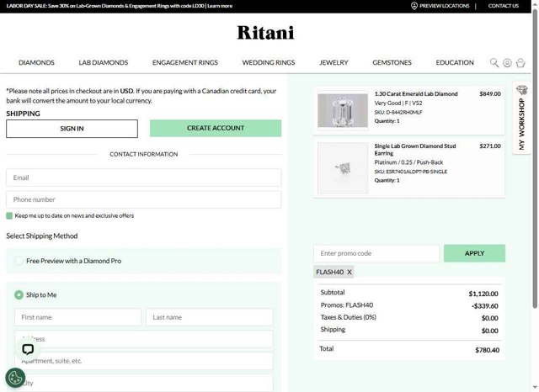Apply the promo code
This screenshot has height=392, width=539.
click(x=474, y=253)
